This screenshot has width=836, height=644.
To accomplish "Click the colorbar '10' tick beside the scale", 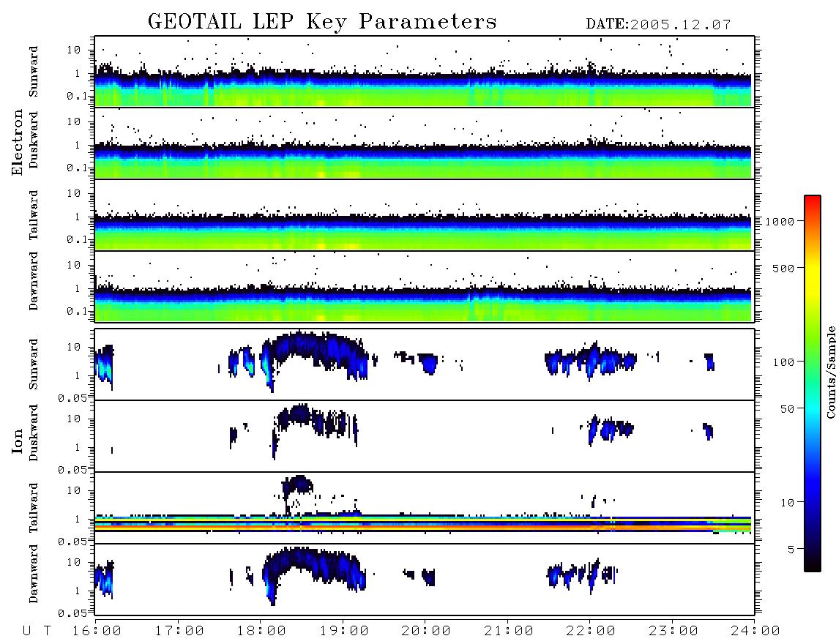I will [787, 503].
